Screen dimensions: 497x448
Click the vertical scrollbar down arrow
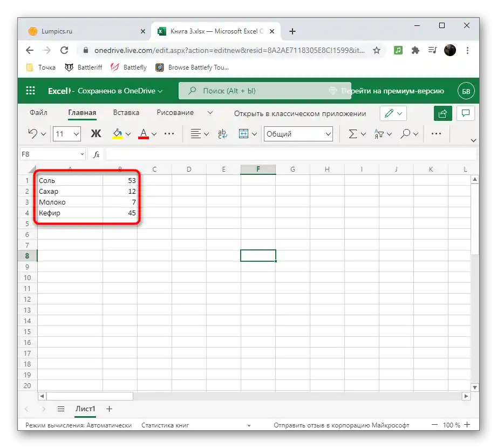click(474, 388)
